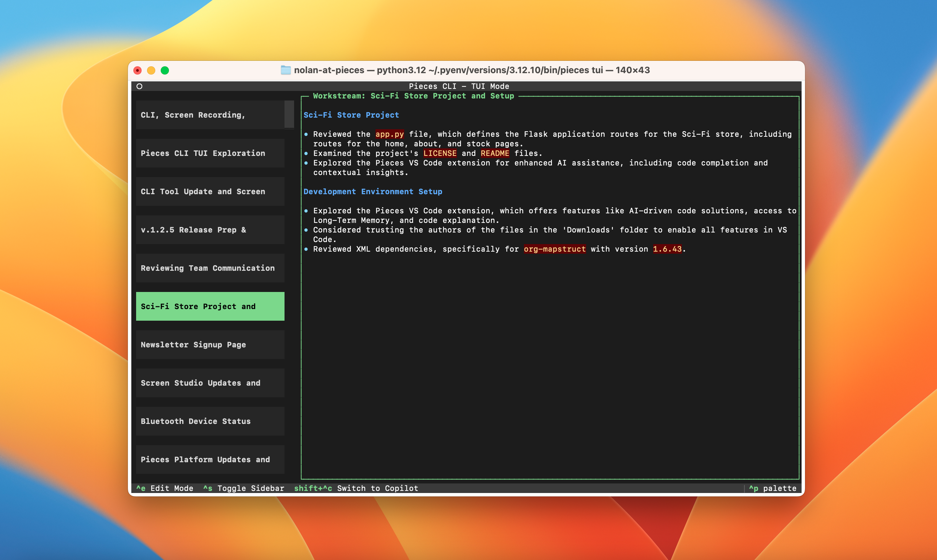Click the highlighted 'LICENSE' text
The width and height of the screenshot is (937, 560).
tap(440, 153)
